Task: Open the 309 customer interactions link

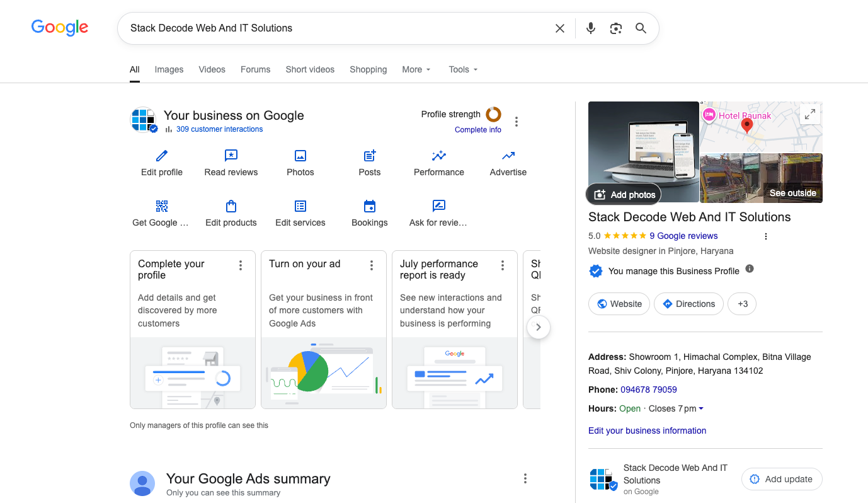Action: (219, 129)
